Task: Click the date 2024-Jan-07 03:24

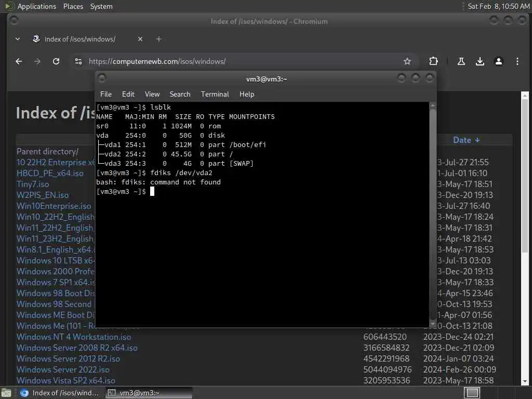Action: click(x=458, y=358)
